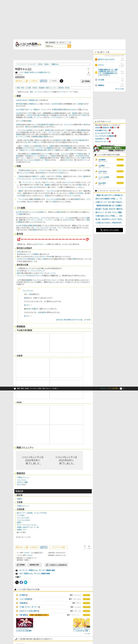Click the 記事編集 pencil button near the title

coord(86,81)
